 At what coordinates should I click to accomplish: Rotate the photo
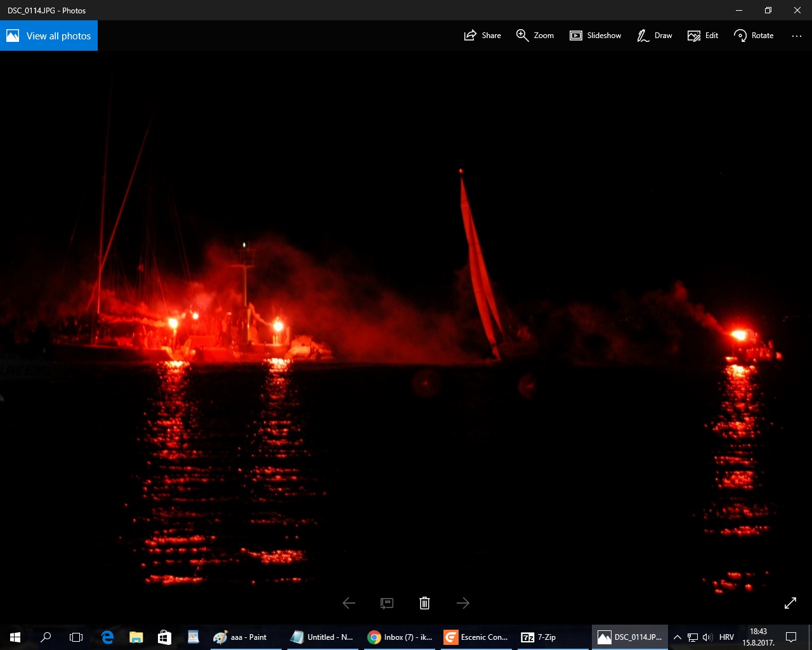754,36
